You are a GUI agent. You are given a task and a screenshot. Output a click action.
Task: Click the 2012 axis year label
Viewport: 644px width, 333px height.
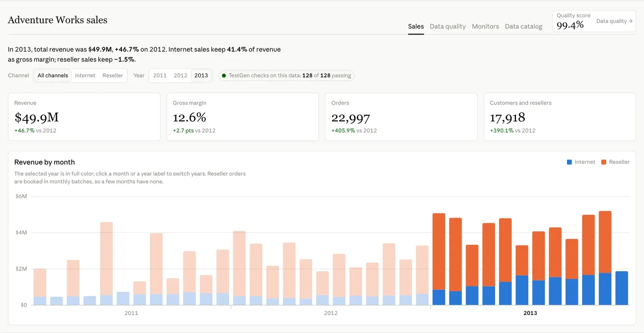pyautogui.click(x=331, y=313)
